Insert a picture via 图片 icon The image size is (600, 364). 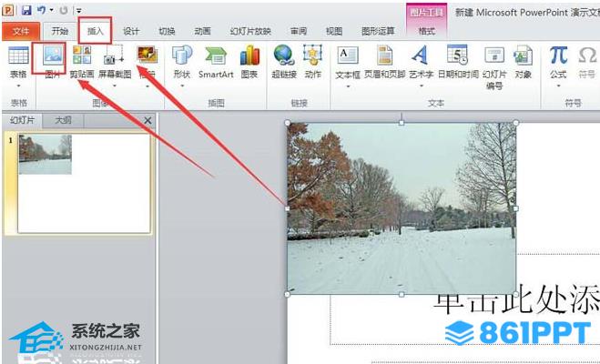coord(53,56)
